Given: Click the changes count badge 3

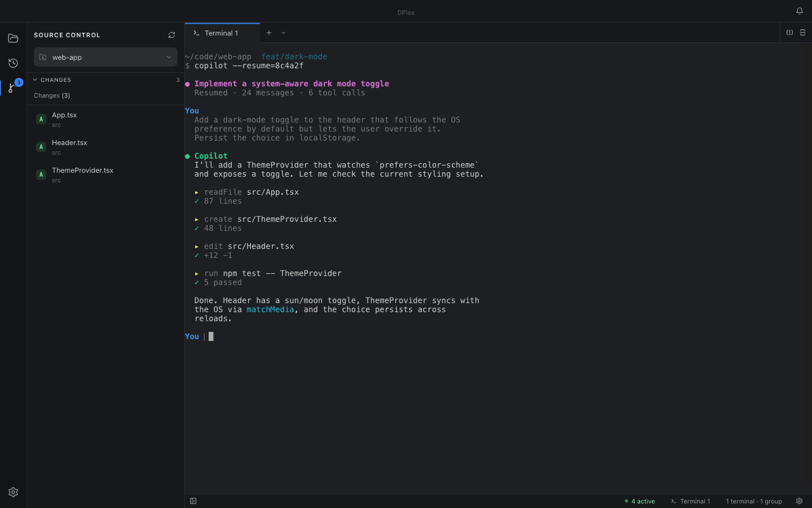Looking at the screenshot, I should click(178, 80).
